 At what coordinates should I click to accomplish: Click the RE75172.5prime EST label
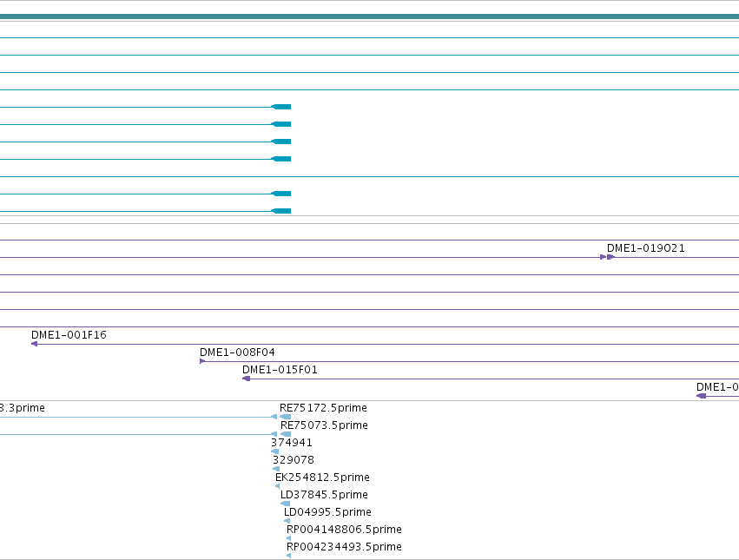323,408
